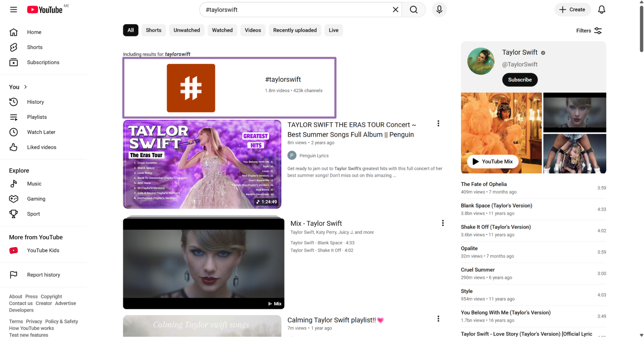This screenshot has height=337, width=644.
Task: Open notifications bell
Action: click(x=601, y=10)
